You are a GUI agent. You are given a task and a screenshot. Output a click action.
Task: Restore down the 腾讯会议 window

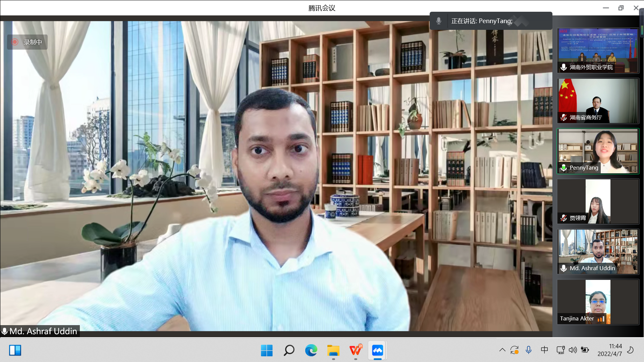click(621, 8)
